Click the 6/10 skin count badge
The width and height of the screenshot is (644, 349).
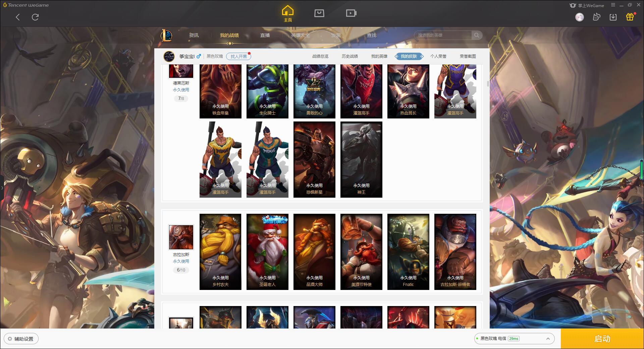click(181, 270)
